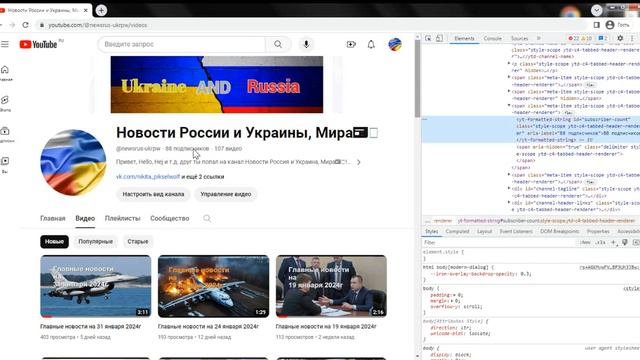Activate DevTools inspect element picker
Image resolution: width=640 pixels, height=360 pixels.
click(428, 38)
